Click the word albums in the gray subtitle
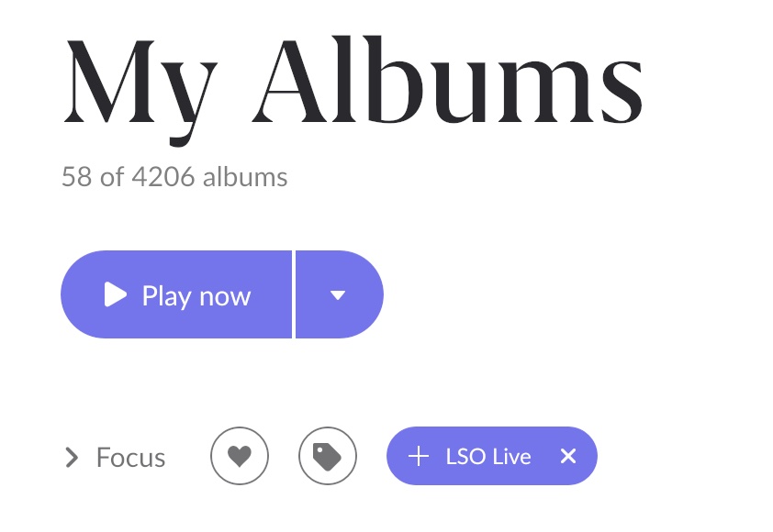Image resolution: width=773 pixels, height=532 pixels. [x=245, y=176]
